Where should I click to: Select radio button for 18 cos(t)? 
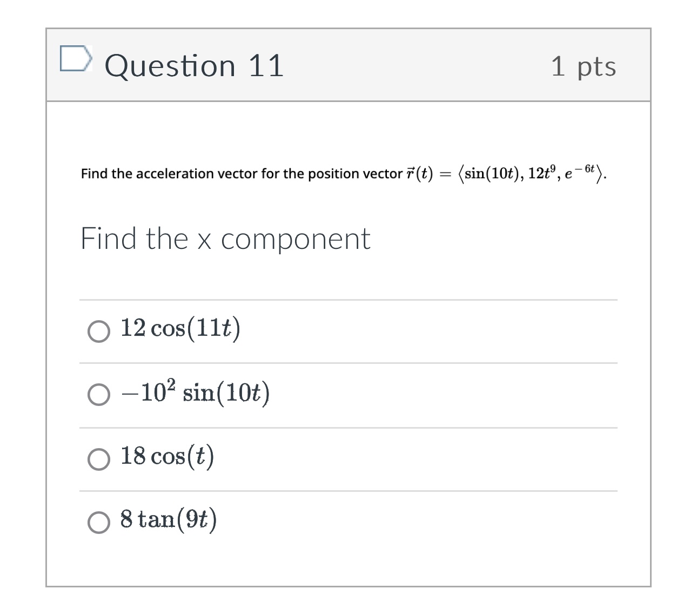98,459
